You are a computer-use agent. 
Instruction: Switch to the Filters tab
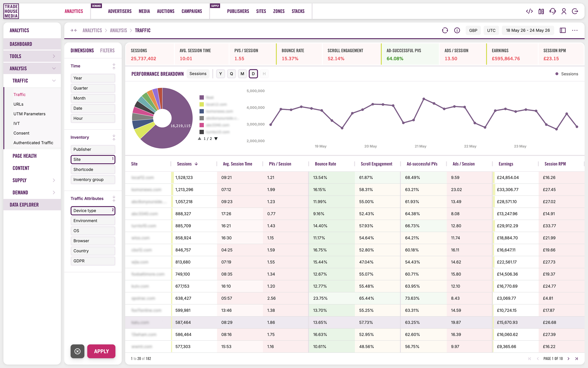coord(107,50)
